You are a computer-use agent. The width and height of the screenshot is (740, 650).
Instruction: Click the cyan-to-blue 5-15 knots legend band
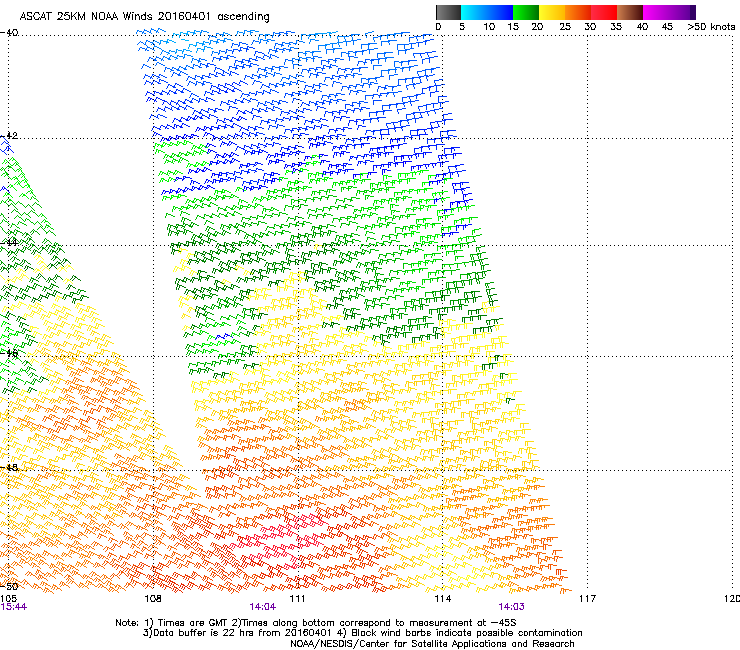pyautogui.click(x=487, y=12)
